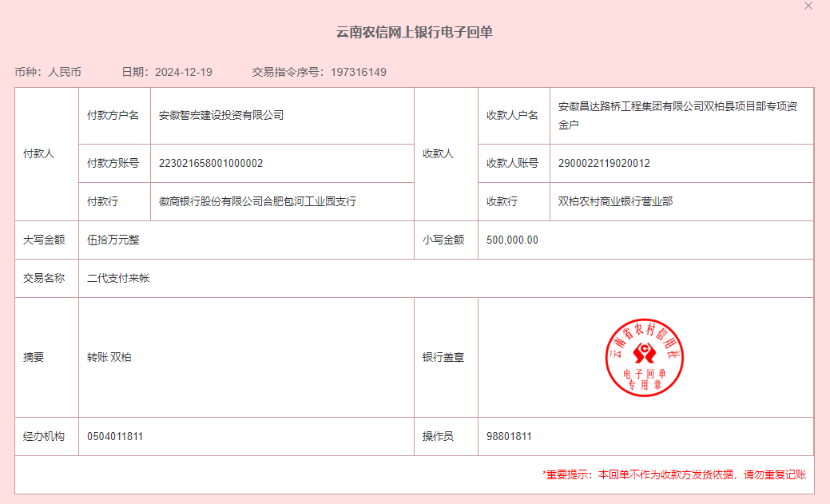Viewport: 830px width, 504px height.
Task: Select the date 2024-12-19
Action: pyautogui.click(x=183, y=72)
